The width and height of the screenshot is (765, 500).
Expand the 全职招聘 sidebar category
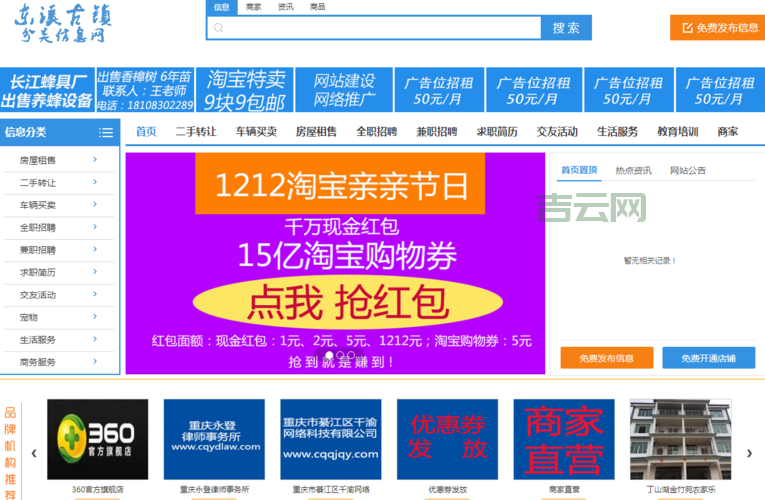[59, 228]
